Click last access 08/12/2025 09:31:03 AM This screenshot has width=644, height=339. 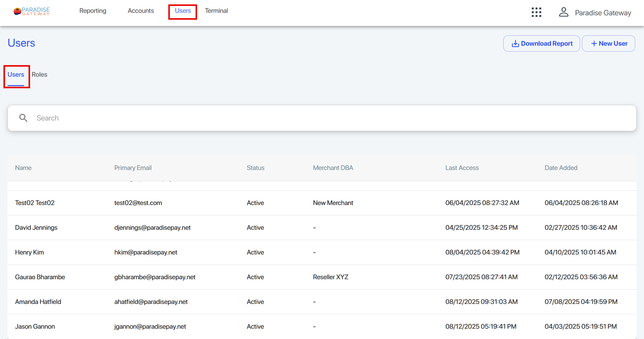482,302
